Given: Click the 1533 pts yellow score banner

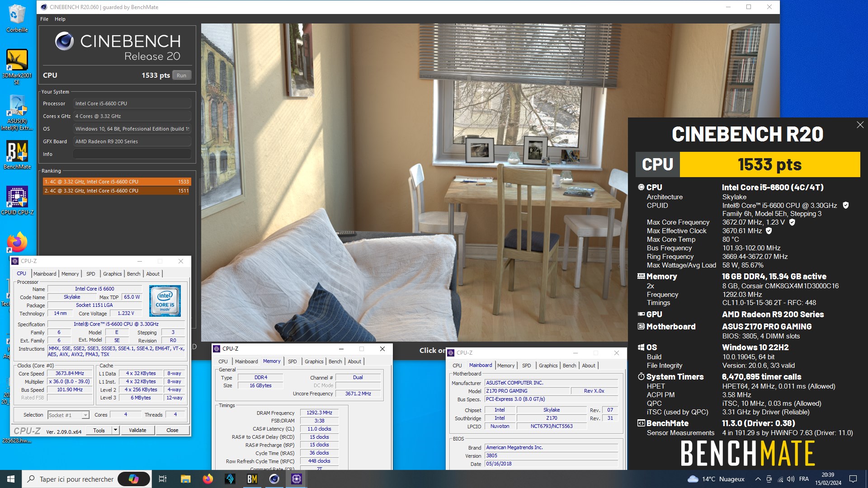Looking at the screenshot, I should pos(769,164).
